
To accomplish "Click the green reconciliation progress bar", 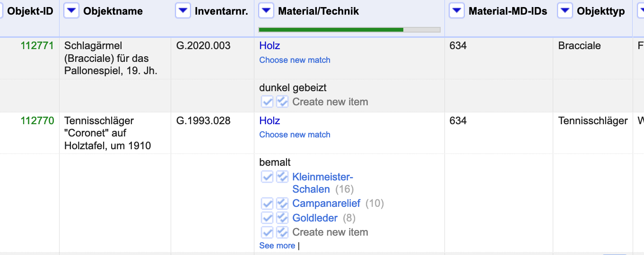I will tap(331, 30).
